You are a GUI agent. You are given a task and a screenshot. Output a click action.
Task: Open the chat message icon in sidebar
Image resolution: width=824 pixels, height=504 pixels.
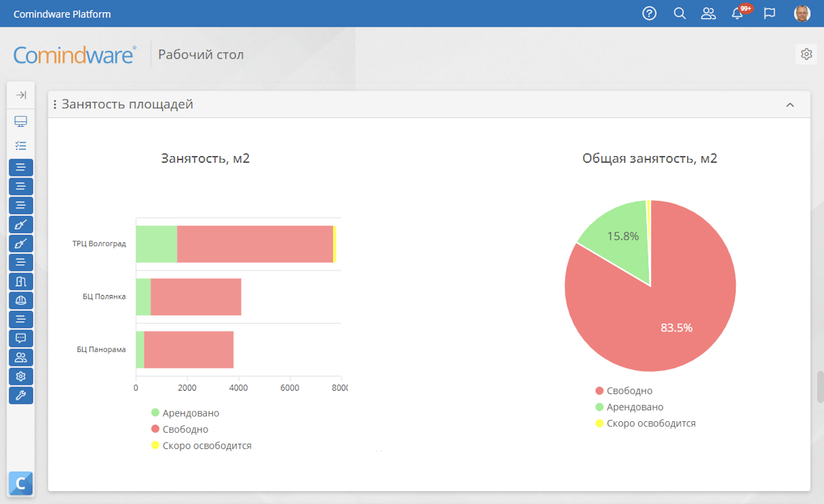[x=21, y=339]
